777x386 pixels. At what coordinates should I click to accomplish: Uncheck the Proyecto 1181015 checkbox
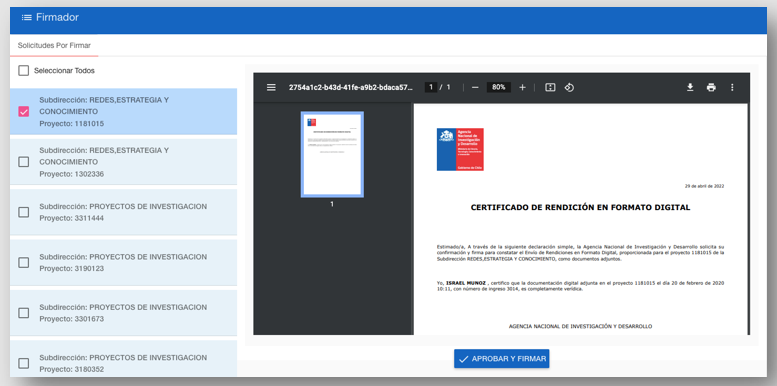point(23,111)
